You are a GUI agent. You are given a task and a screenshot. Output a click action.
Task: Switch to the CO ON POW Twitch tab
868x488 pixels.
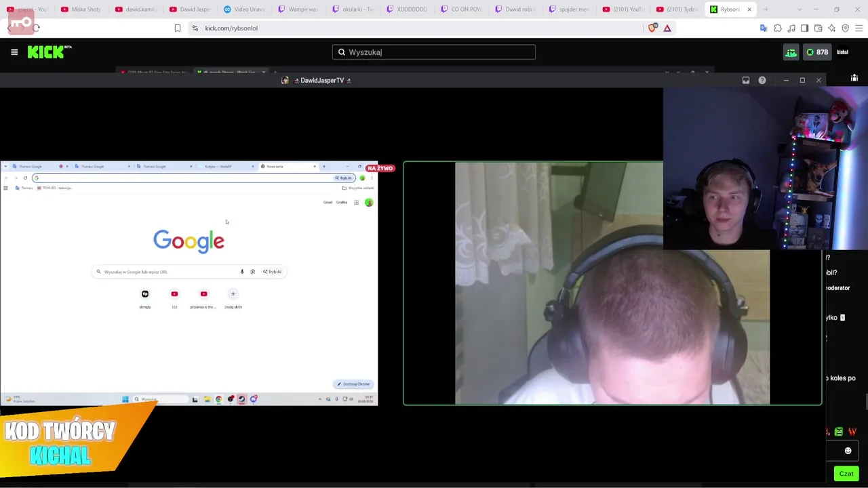pyautogui.click(x=462, y=9)
